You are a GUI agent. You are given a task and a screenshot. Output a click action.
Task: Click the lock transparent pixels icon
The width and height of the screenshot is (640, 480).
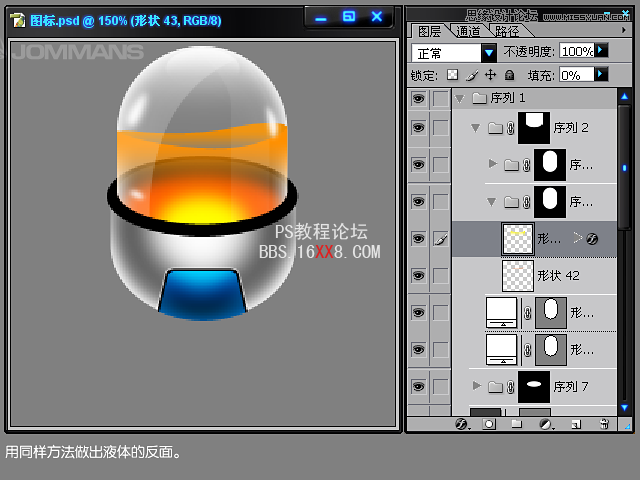[x=452, y=75]
